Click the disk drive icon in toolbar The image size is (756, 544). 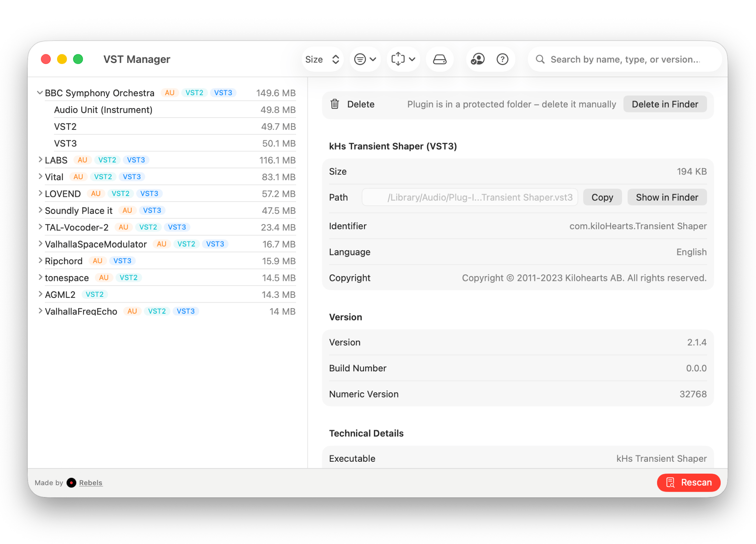click(x=440, y=60)
